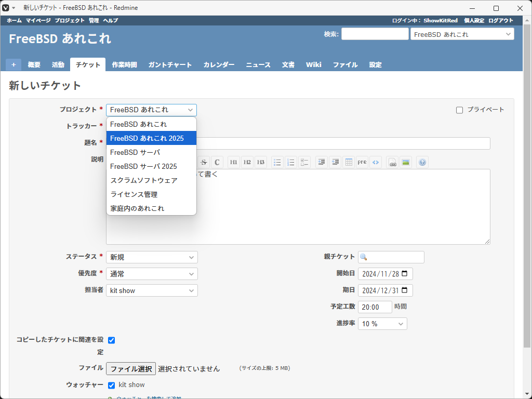The height and width of the screenshot is (399, 532).
Task: Open the プロジェクト dropdown
Action: [x=151, y=110]
